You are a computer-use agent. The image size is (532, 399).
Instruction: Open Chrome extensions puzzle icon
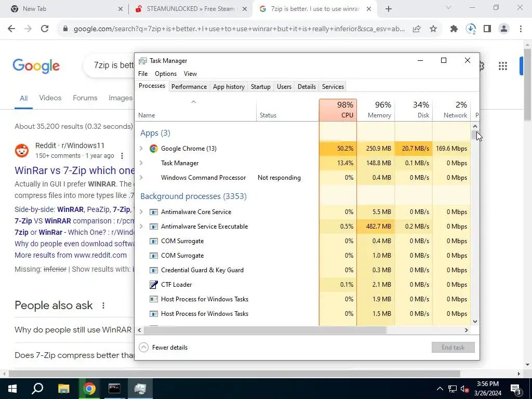454,29
